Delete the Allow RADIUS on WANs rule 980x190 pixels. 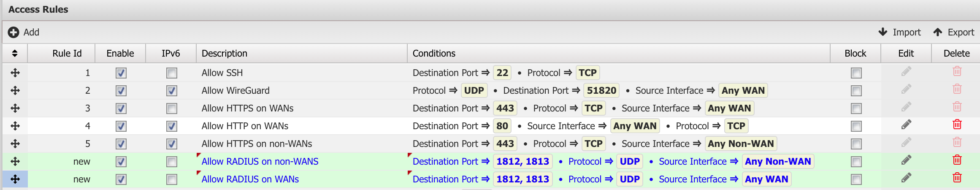click(957, 178)
